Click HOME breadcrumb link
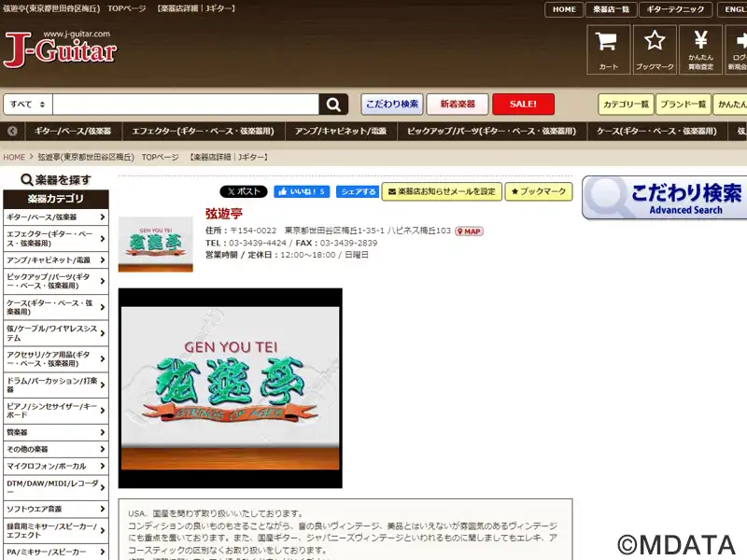Screen dimensions: 747x560 [x=14, y=157]
